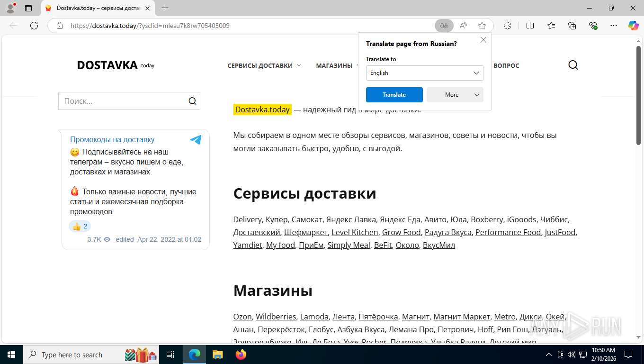Open the Лемана Про link
This screenshot has height=364, width=644.
click(411, 329)
